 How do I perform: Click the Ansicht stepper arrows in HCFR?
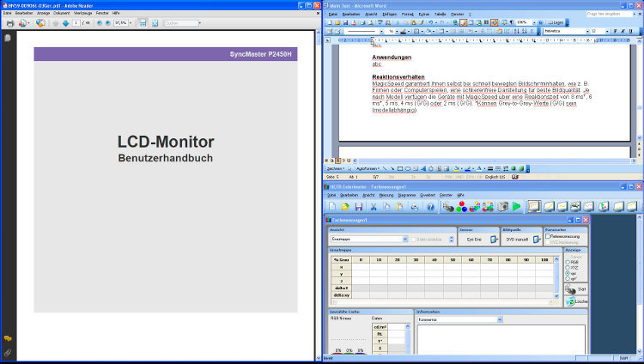(x=452, y=240)
